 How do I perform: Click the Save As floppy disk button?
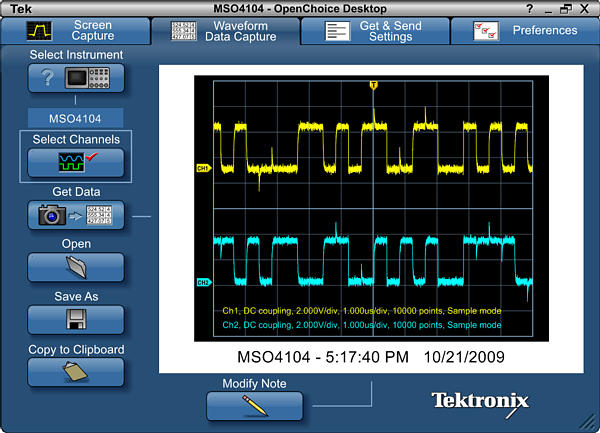pyautogui.click(x=76, y=319)
